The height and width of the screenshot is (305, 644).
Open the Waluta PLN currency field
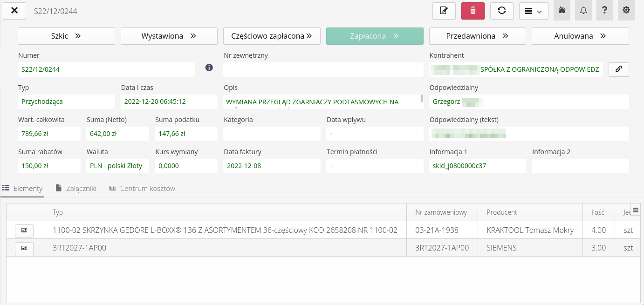[117, 166]
